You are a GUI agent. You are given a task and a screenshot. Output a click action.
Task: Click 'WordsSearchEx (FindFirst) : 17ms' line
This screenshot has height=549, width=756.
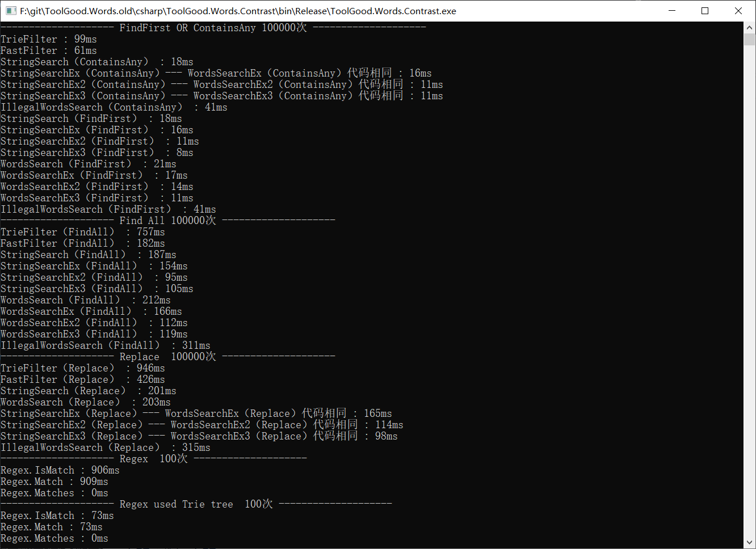pyautogui.click(x=94, y=175)
